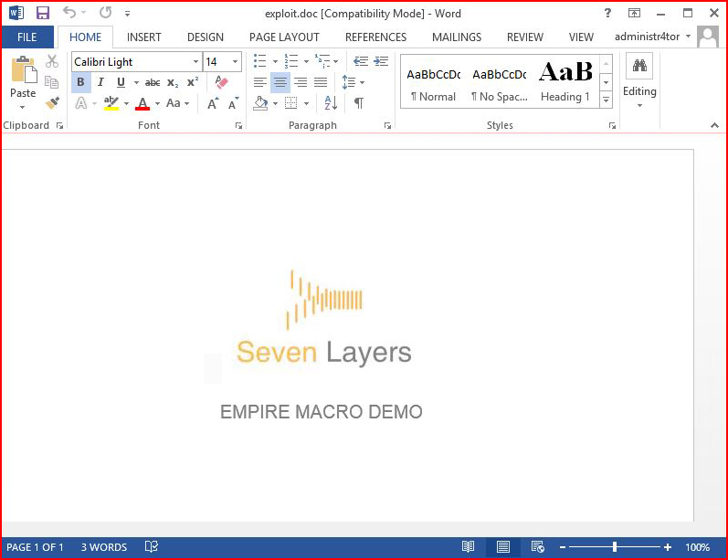Open the Editing group menu
This screenshot has width=728, height=560.
point(639,80)
